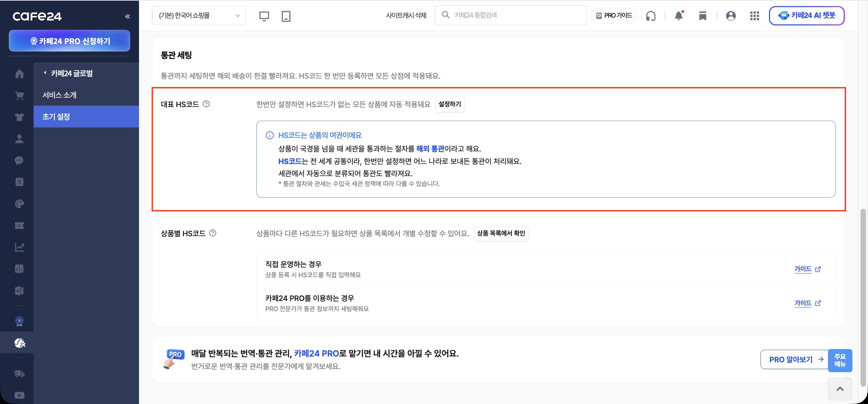Click the PRO 가이드 button
The height and width of the screenshot is (404, 868).
tap(614, 16)
